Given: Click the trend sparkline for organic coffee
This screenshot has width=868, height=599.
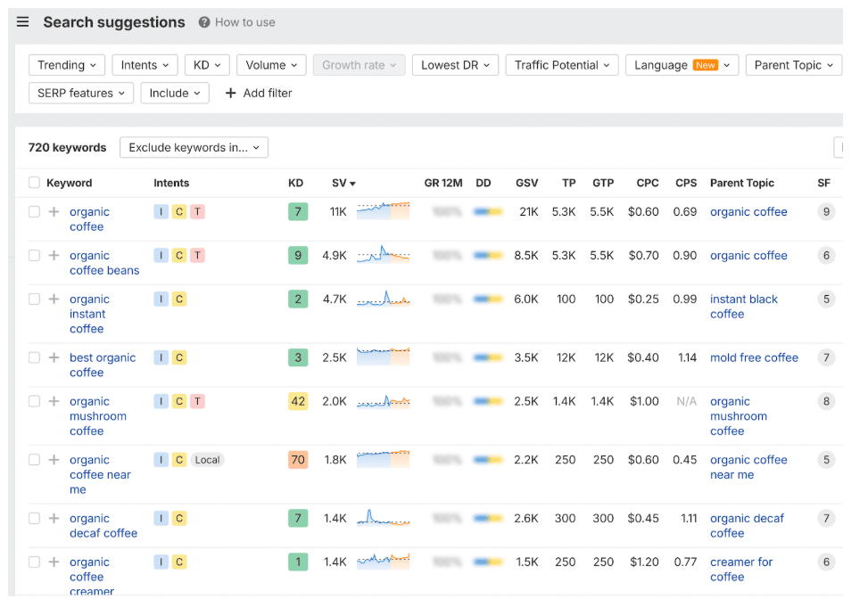Looking at the screenshot, I should point(383,212).
